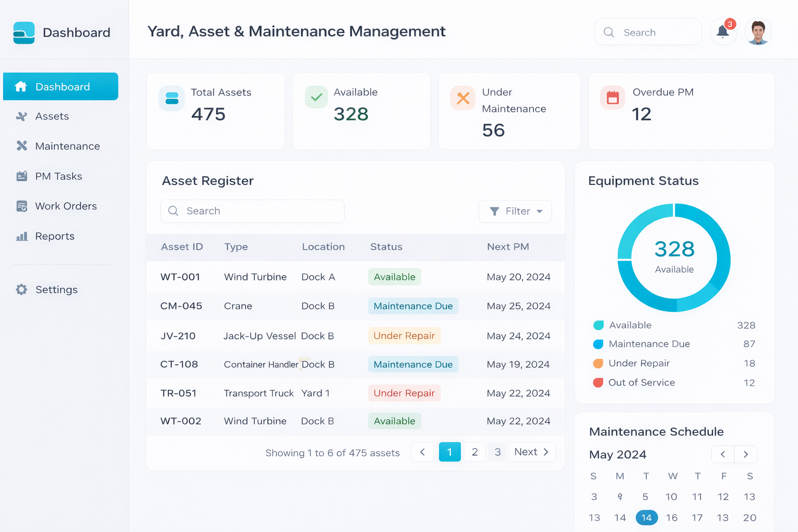Open the Filter dropdown in Asset Register
798x532 pixels.
pos(515,211)
